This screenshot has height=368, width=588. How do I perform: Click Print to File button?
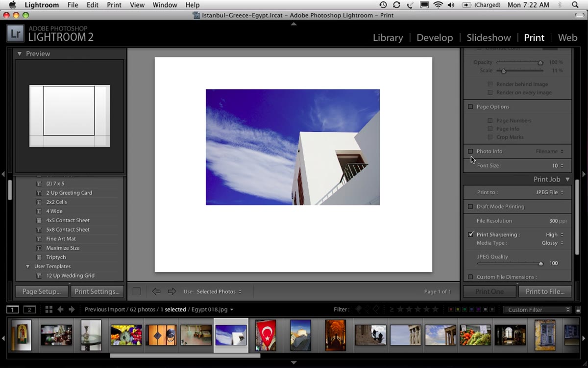(545, 291)
